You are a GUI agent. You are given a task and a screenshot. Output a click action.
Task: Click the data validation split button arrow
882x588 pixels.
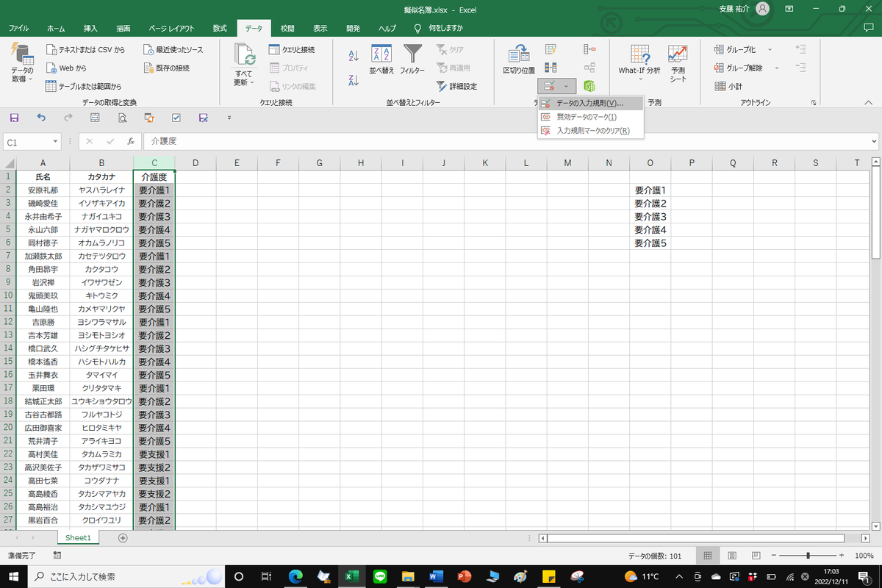point(565,87)
